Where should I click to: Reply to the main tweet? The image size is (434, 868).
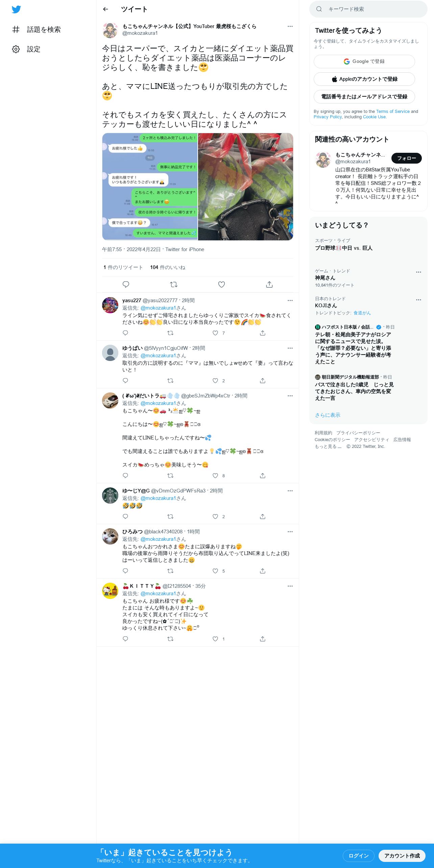(x=126, y=284)
